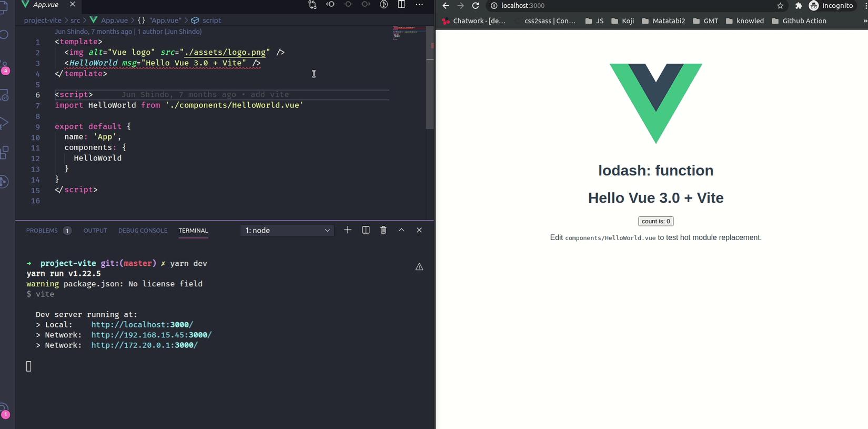
Task: Open the editor More Actions menu
Action: click(x=419, y=5)
